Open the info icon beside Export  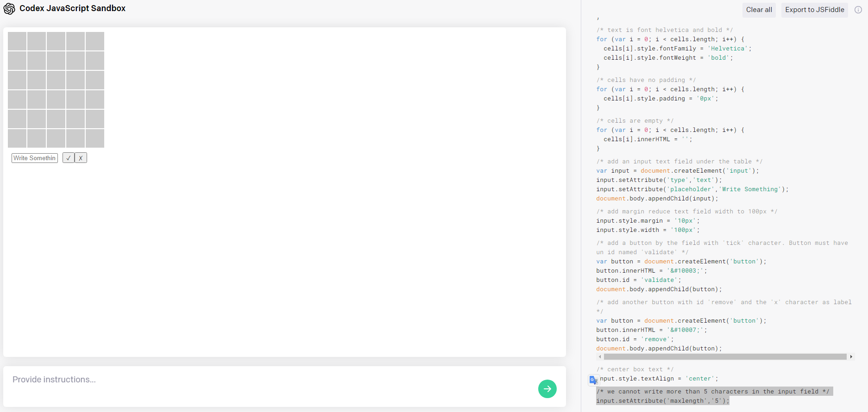858,10
